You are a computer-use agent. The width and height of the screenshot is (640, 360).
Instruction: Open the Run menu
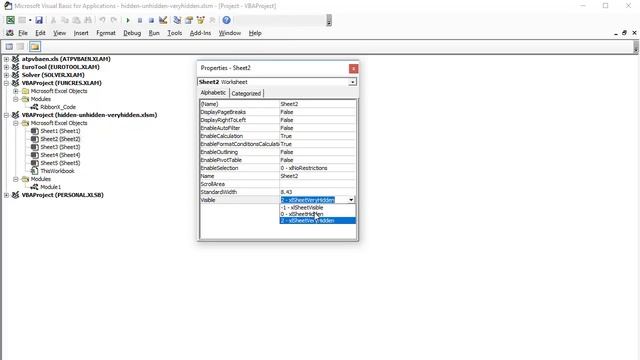point(154,33)
